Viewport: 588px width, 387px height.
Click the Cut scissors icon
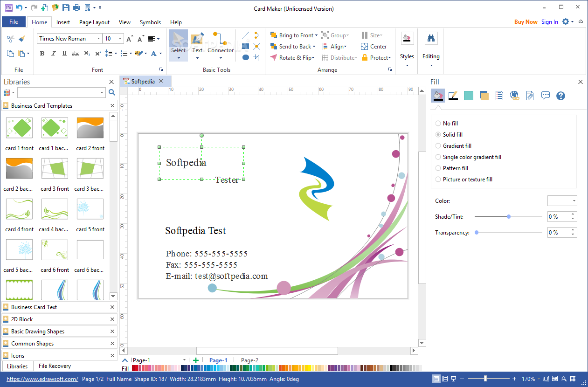[x=11, y=39]
